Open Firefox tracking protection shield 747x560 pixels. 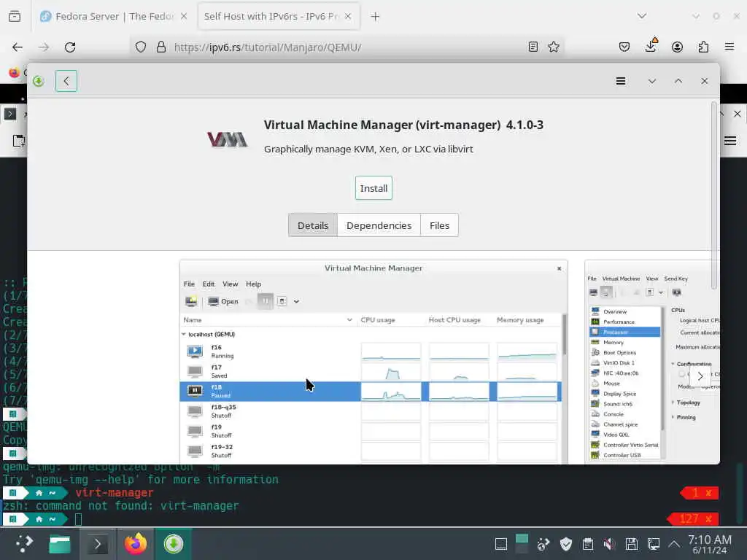(x=141, y=47)
